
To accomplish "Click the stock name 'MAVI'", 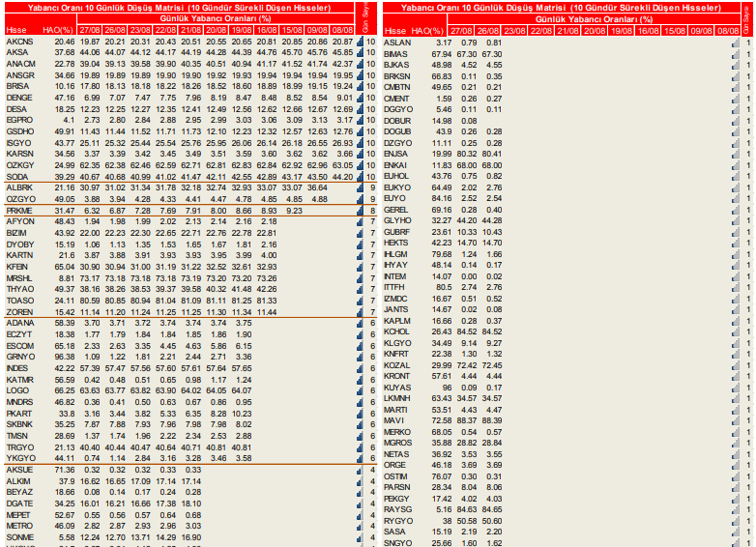I will [x=393, y=420].
